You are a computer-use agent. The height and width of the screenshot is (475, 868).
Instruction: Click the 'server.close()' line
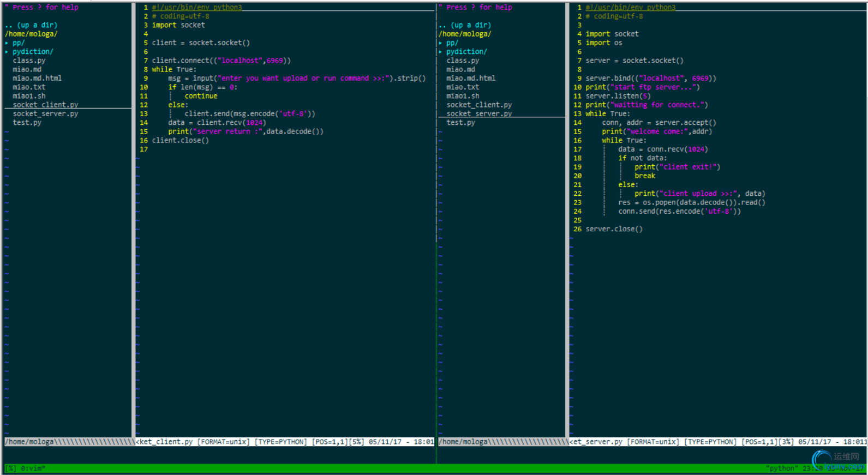point(614,229)
